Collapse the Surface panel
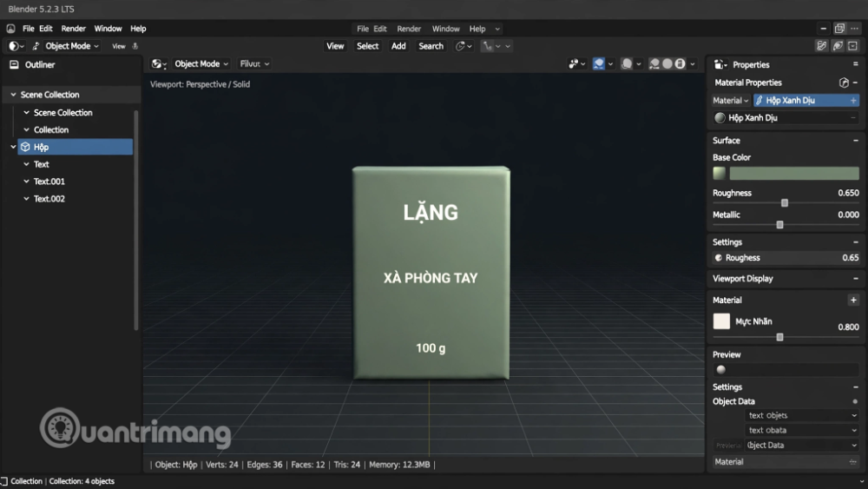The width and height of the screenshot is (868, 489). 855,141
